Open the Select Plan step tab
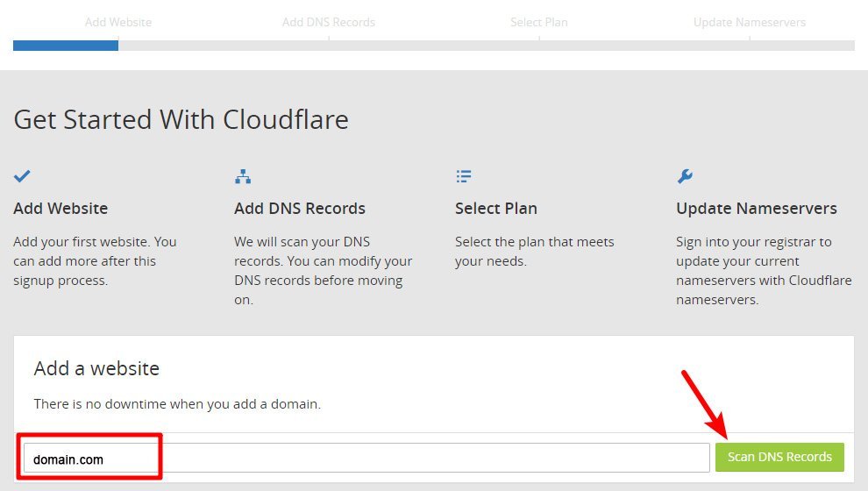868x491 pixels. 539,22
